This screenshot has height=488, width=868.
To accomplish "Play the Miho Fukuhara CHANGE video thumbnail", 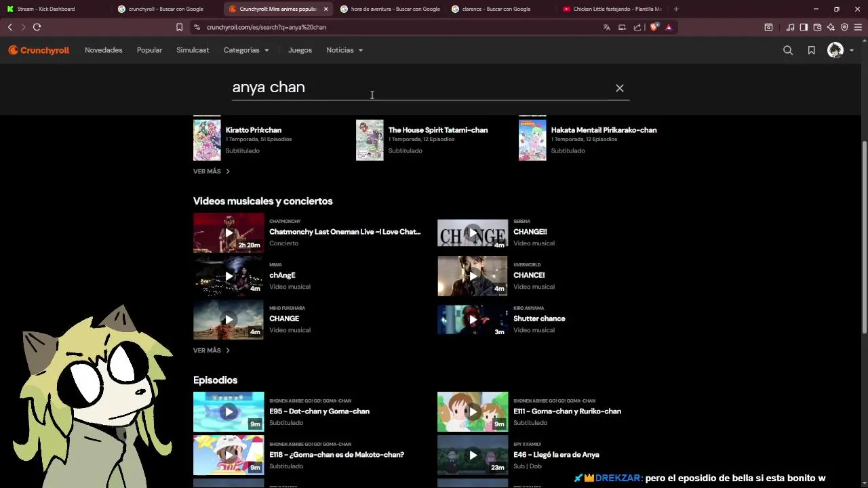I will point(229,319).
